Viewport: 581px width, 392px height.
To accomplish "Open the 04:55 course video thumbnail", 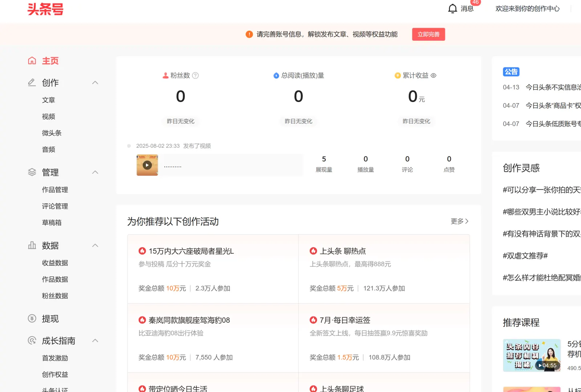I will tap(532, 355).
